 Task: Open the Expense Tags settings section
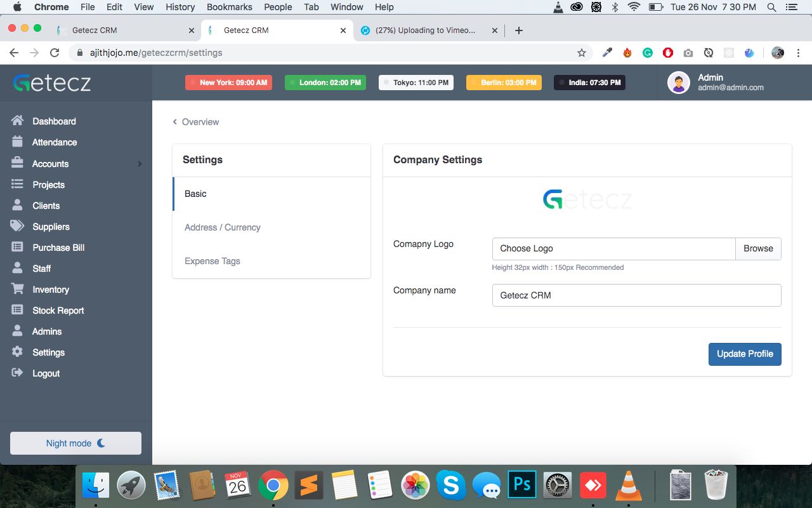pyautogui.click(x=272, y=261)
